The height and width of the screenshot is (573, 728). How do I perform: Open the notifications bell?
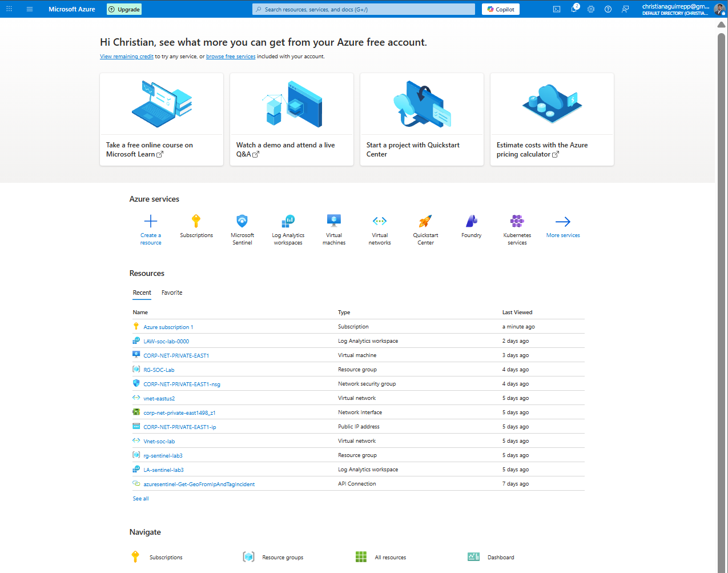tap(574, 9)
